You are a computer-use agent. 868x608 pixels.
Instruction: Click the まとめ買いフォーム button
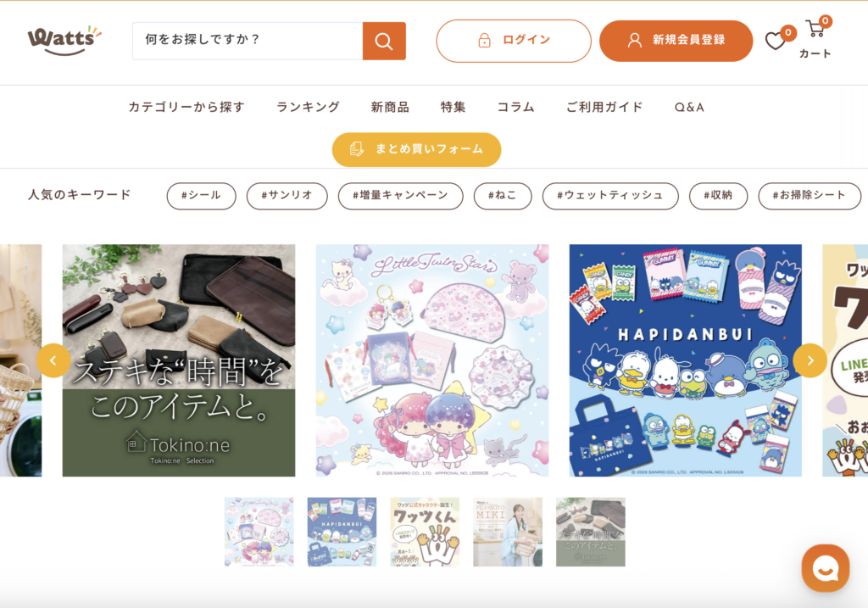[416, 149]
